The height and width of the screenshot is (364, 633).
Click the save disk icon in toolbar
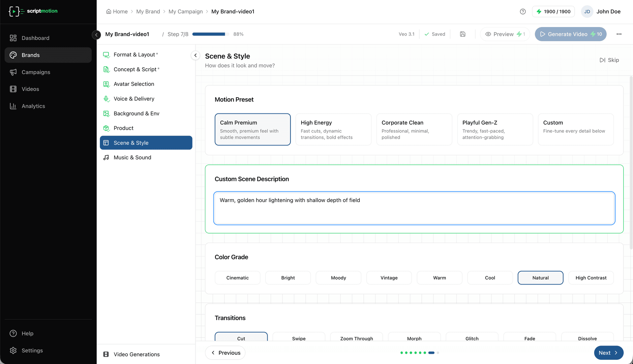click(x=463, y=34)
